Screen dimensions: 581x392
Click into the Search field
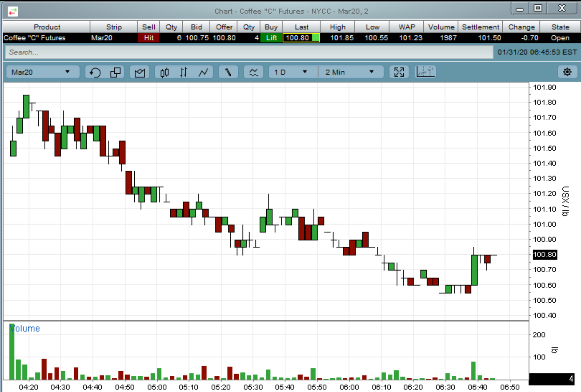(x=249, y=52)
